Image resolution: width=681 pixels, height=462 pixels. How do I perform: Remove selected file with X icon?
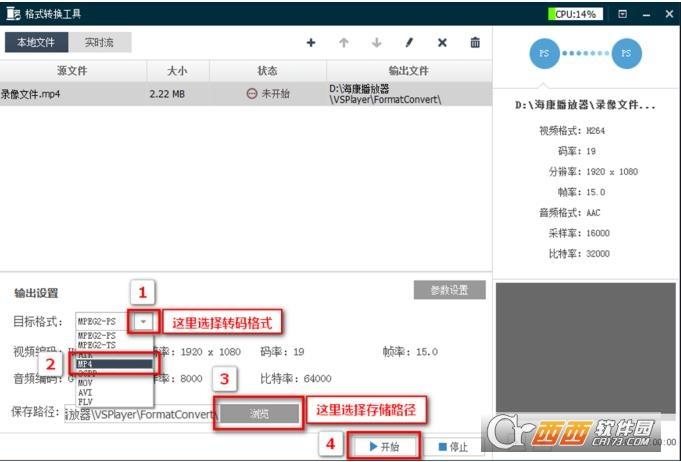pos(442,43)
